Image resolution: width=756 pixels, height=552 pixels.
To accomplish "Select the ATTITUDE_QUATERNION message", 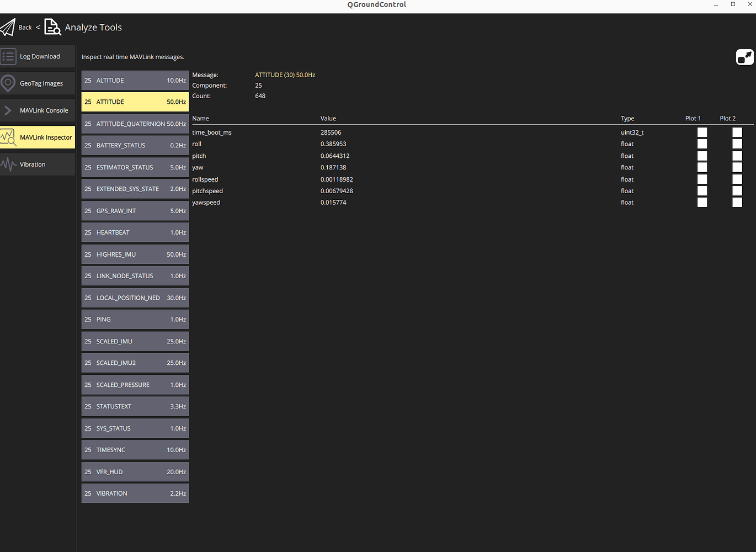I will click(135, 124).
